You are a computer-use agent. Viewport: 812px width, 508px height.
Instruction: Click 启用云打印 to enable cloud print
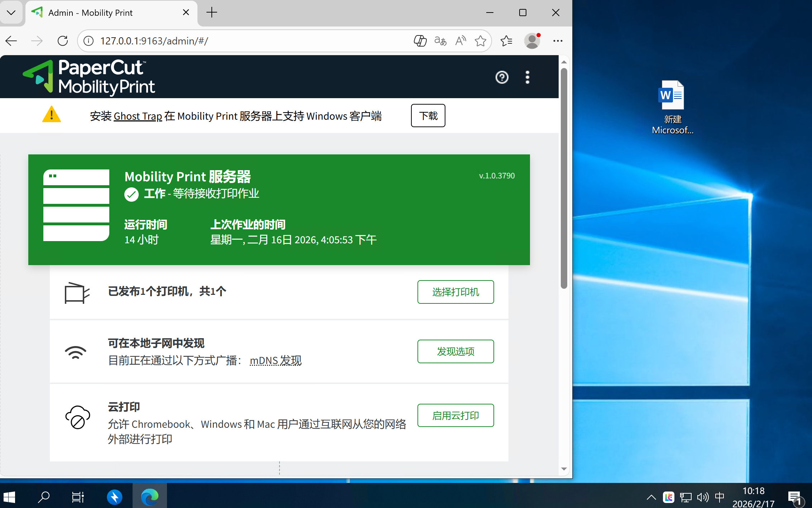click(x=455, y=415)
